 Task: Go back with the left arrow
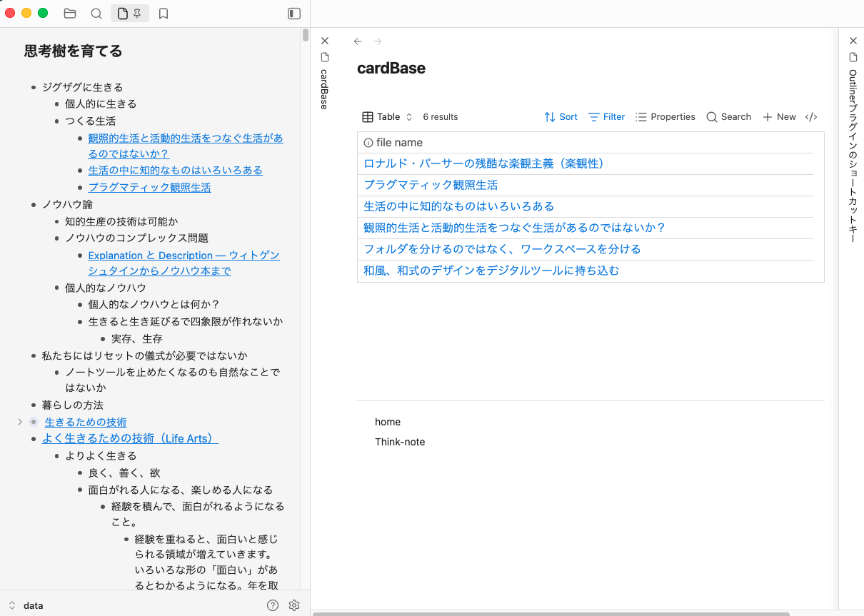[358, 41]
